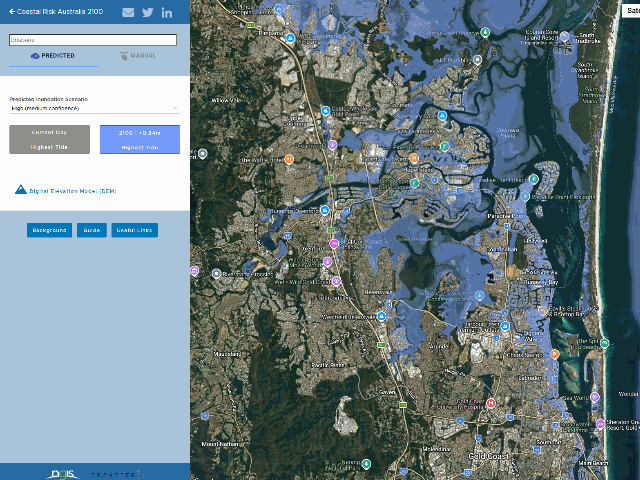Click the Mount Nathan map label
This screenshot has height=480, width=640.
pos(220,444)
